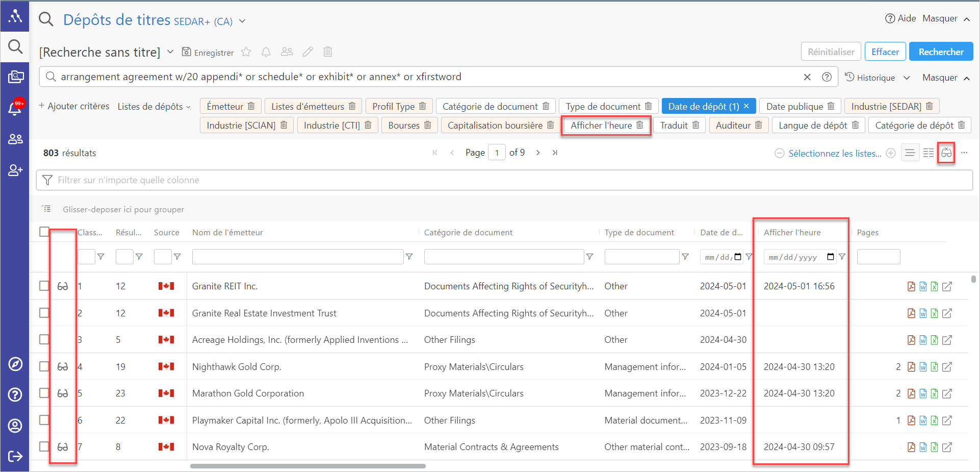Open PDF for Granite REIT Inc.

(x=911, y=286)
